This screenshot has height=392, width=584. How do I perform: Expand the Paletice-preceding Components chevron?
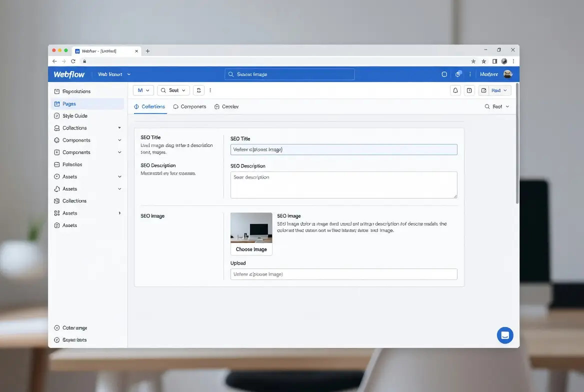coord(119,152)
